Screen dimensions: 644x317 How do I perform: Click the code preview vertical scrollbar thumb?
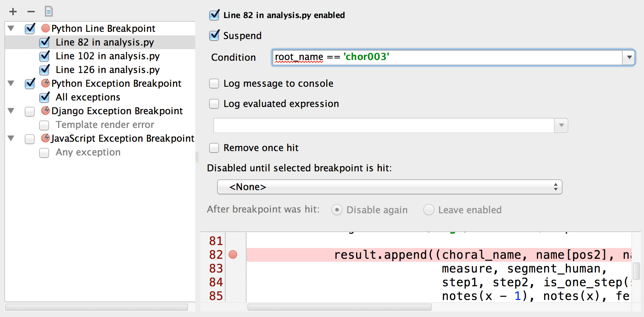pos(636,271)
